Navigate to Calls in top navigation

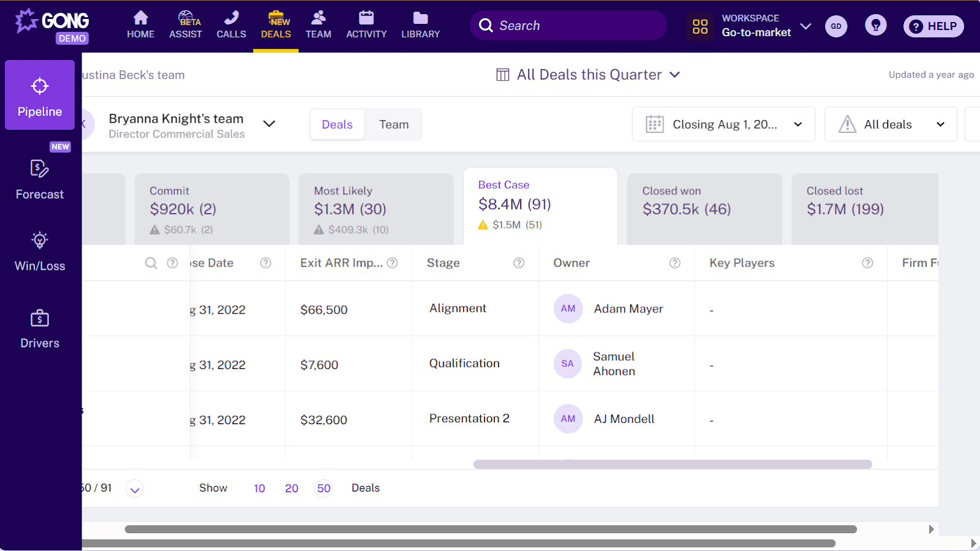pyautogui.click(x=231, y=25)
